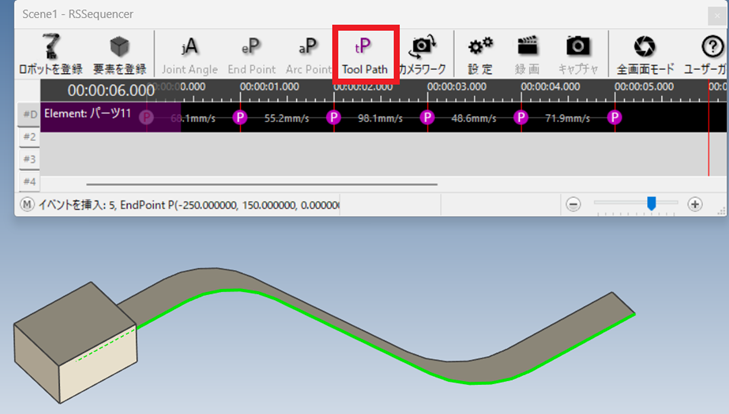Click the Element パーツ11 track label
729x414 pixels.
click(x=87, y=114)
